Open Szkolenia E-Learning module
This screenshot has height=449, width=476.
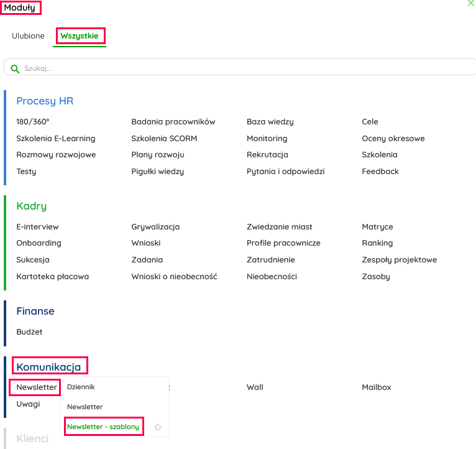[56, 139]
